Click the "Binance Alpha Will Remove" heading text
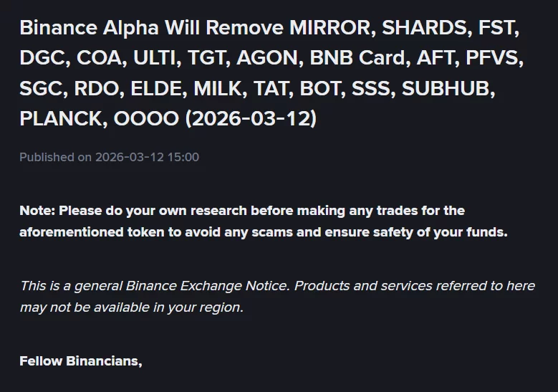Image resolution: width=558 pixels, height=392 pixels. [x=152, y=29]
